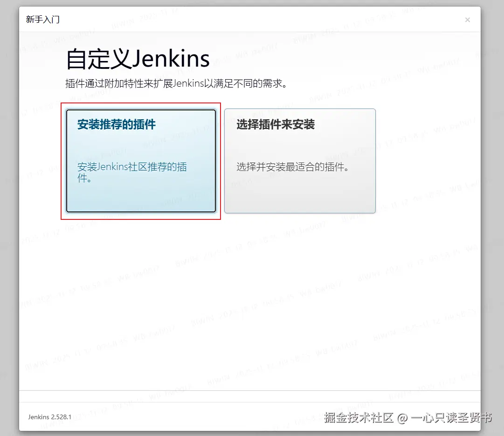The height and width of the screenshot is (436, 504).
Task: Click the 自定义Jenkins heading
Action: (138, 59)
